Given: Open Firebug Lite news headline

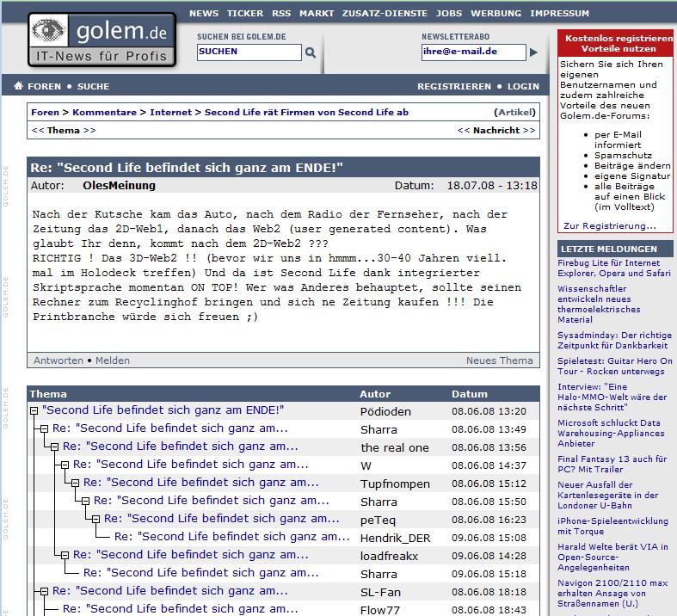Looking at the screenshot, I should click(x=614, y=268).
